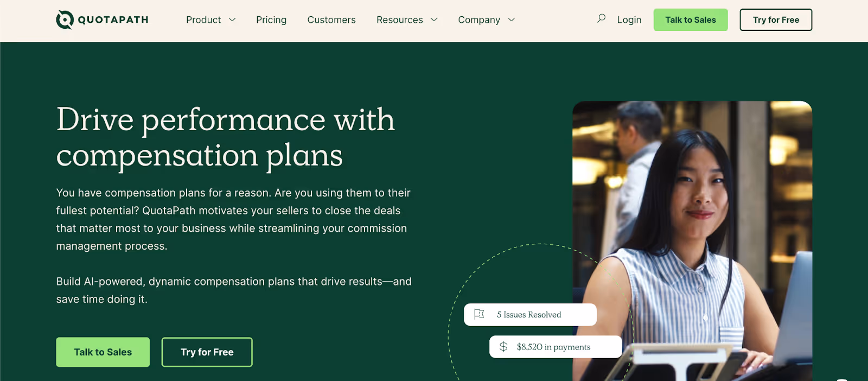Screen dimensions: 868x381
Task: Go to the Customers page
Action: [331, 20]
